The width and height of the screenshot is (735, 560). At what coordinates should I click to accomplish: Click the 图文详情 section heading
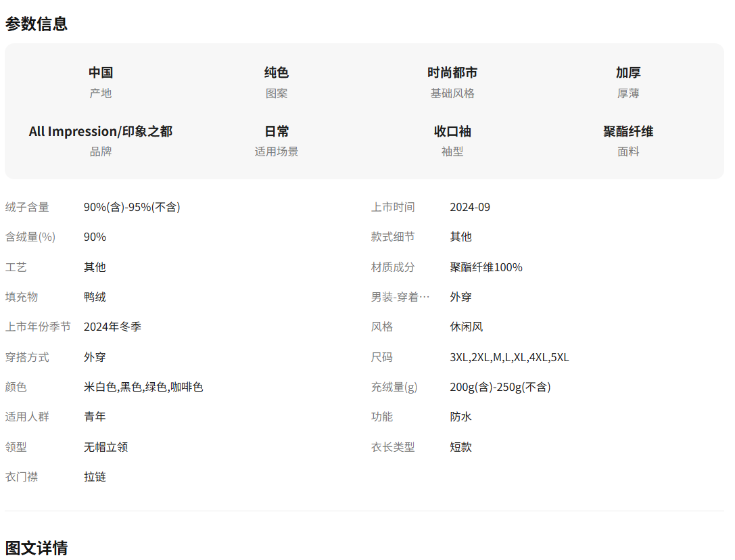(37, 548)
